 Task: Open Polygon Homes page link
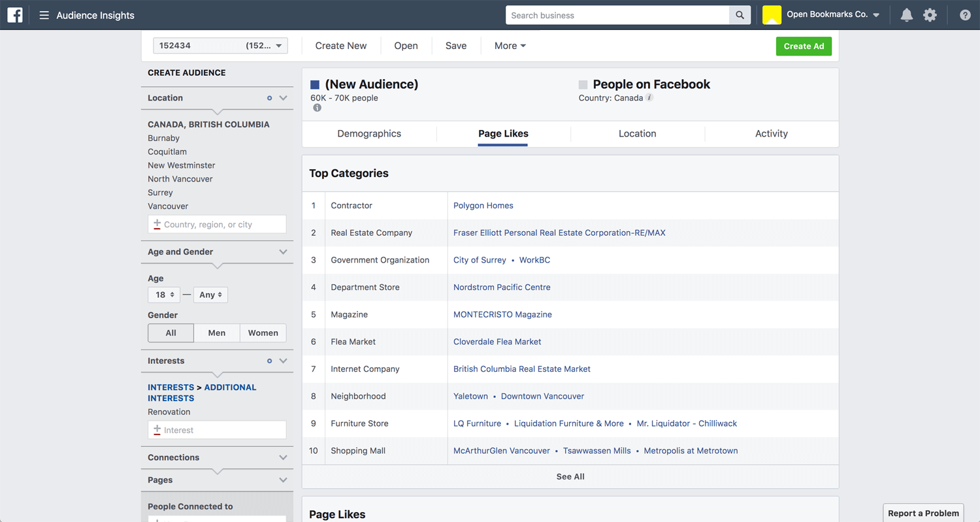coord(483,205)
